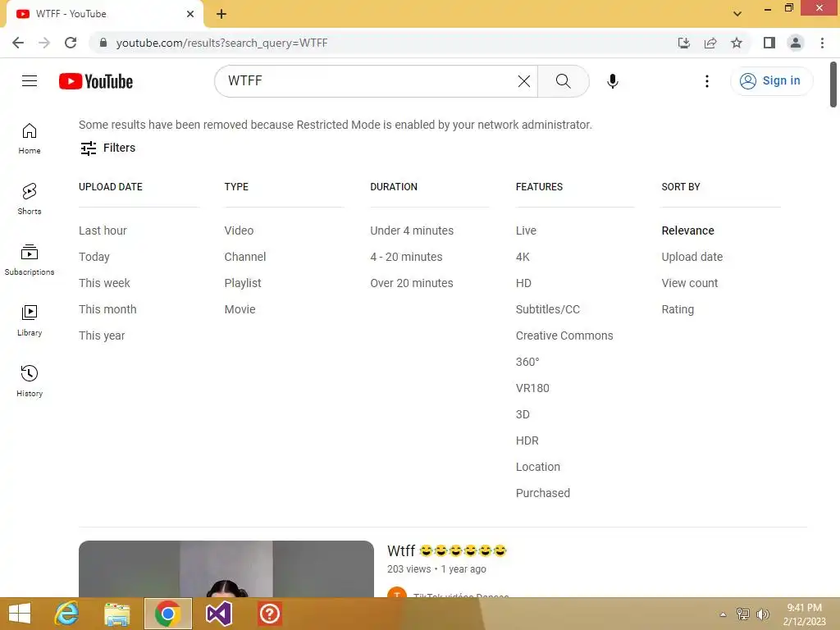The width and height of the screenshot is (840, 630).
Task: Open YouTube settings three-dot menu
Action: (706, 81)
